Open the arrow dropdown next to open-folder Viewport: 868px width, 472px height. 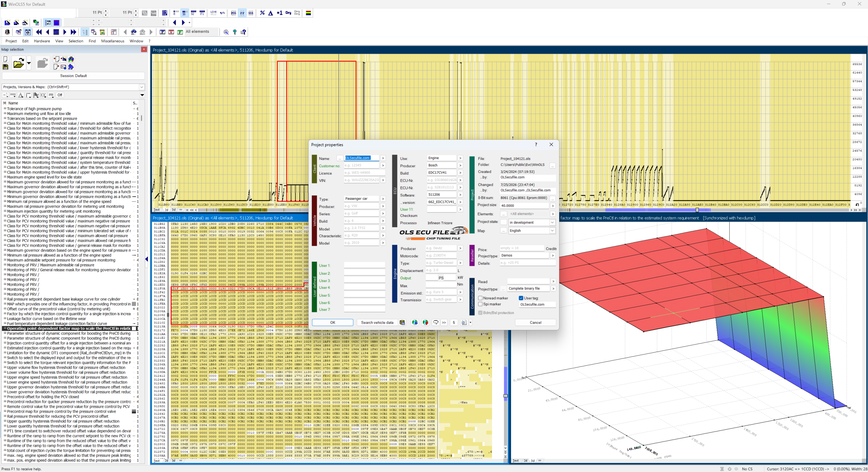click(29, 63)
